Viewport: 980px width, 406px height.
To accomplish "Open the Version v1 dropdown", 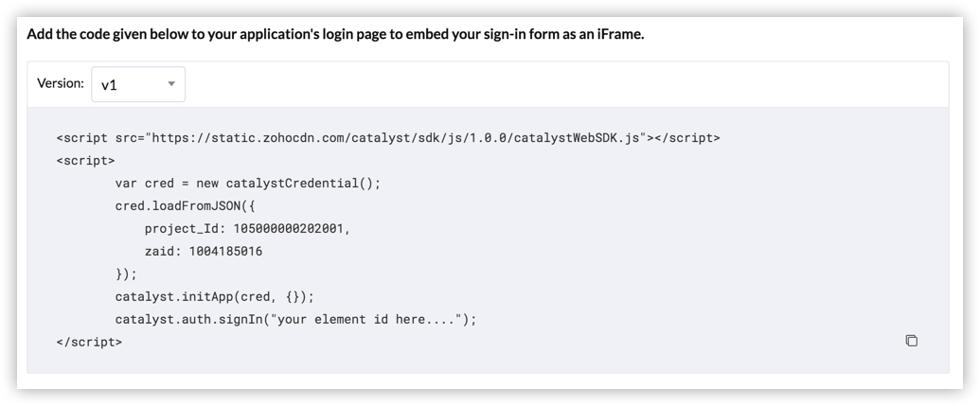I will (138, 84).
